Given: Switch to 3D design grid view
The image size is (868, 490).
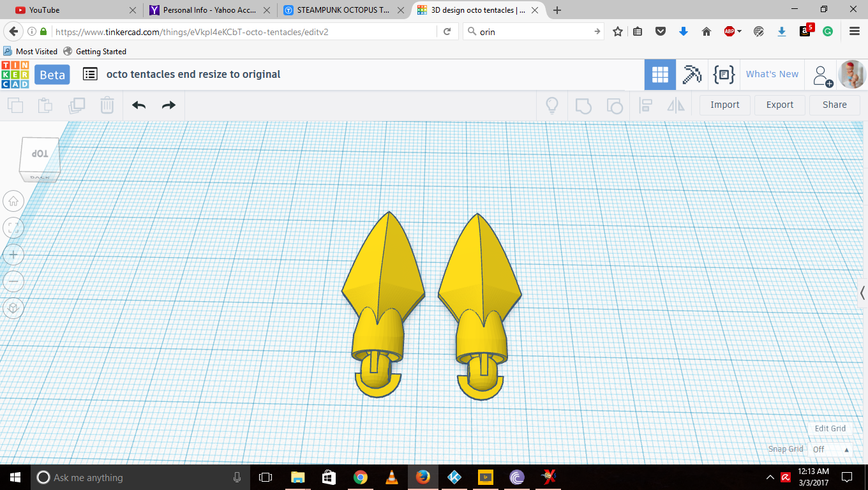Looking at the screenshot, I should tap(660, 75).
